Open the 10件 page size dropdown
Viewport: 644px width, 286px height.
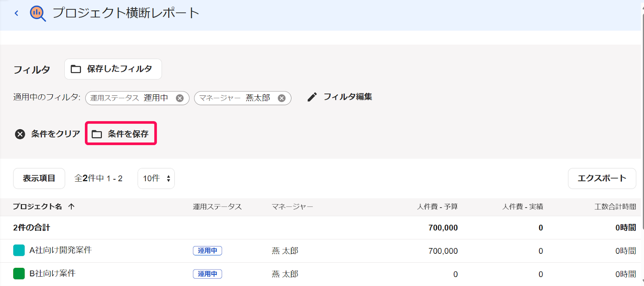click(x=156, y=178)
